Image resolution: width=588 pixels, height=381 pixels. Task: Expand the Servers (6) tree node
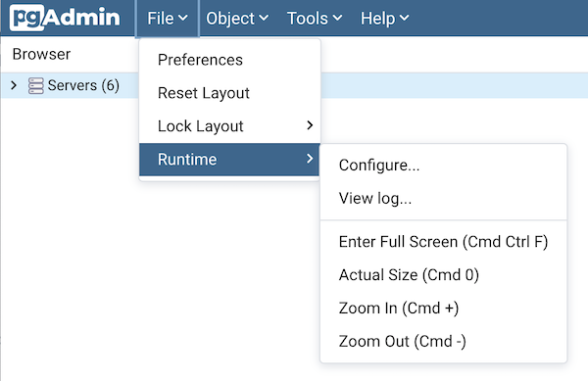click(x=14, y=85)
